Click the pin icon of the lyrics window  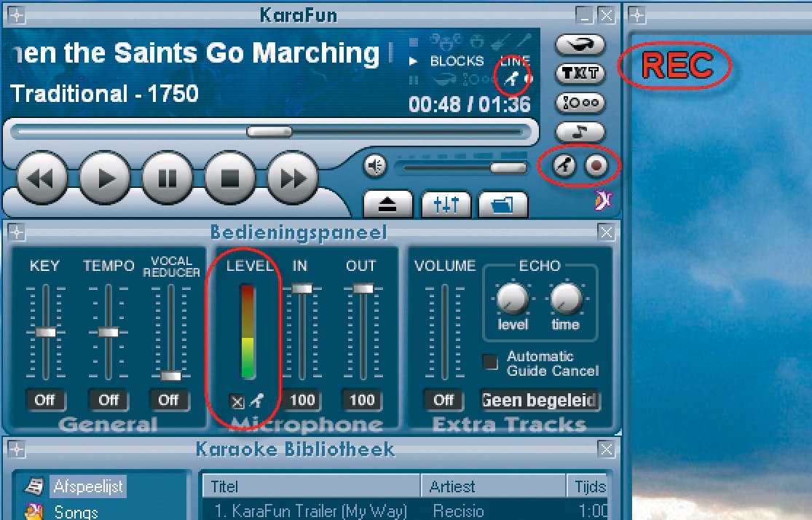click(637, 15)
